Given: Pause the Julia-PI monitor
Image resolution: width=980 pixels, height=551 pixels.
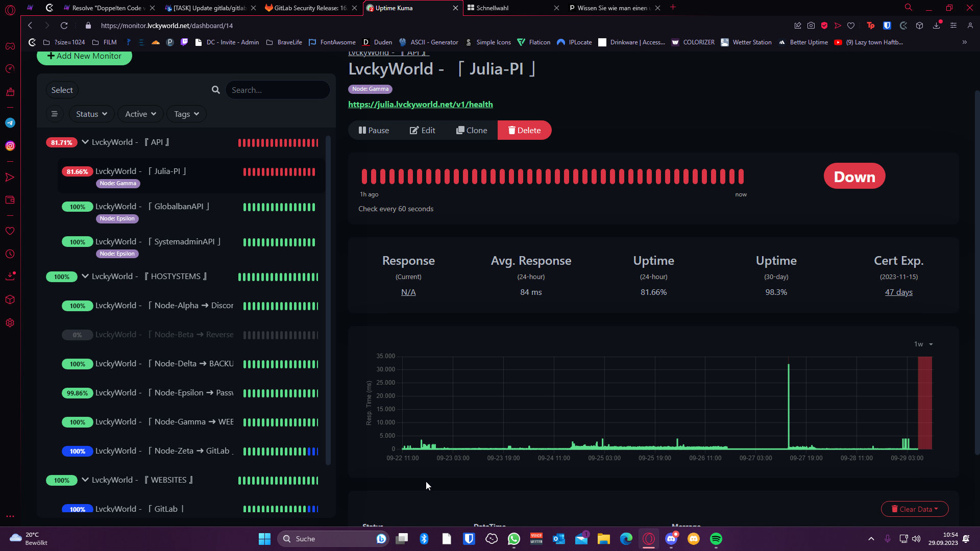Looking at the screenshot, I should [374, 130].
